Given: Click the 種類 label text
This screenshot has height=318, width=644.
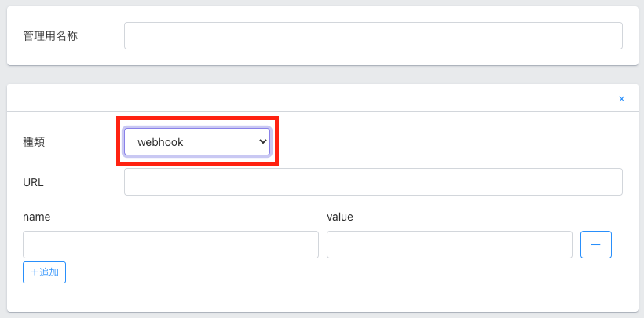Looking at the screenshot, I should pyautogui.click(x=35, y=142).
